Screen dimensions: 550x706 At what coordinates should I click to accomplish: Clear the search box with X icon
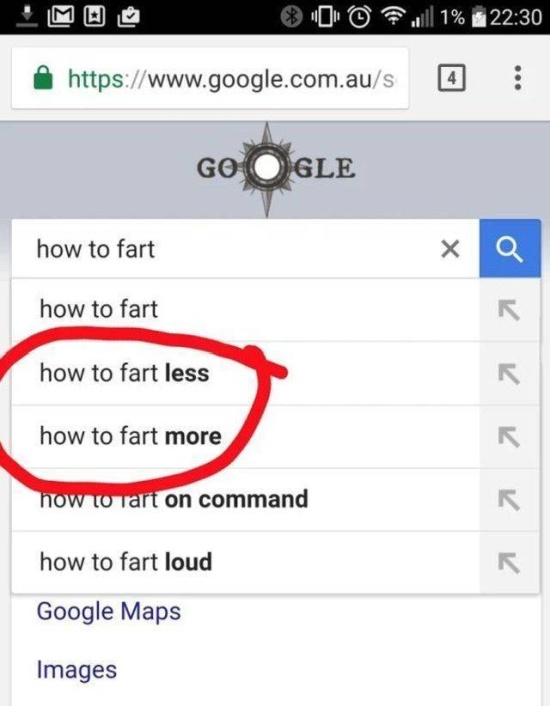point(450,249)
